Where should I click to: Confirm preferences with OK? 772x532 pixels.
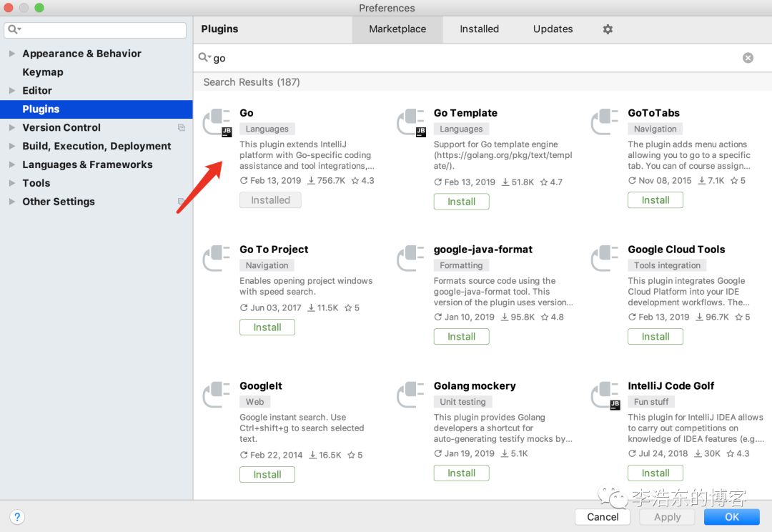coord(732,517)
